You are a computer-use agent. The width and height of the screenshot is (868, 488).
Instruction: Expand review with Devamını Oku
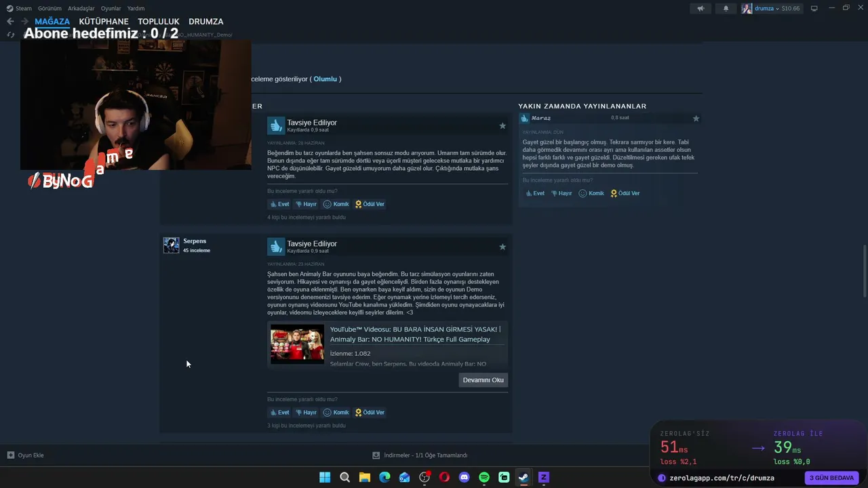click(x=484, y=380)
